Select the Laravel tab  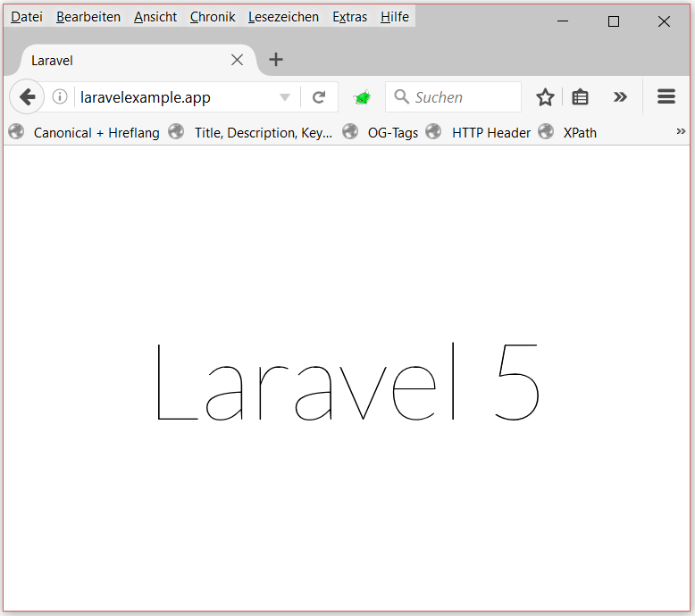pos(138,60)
